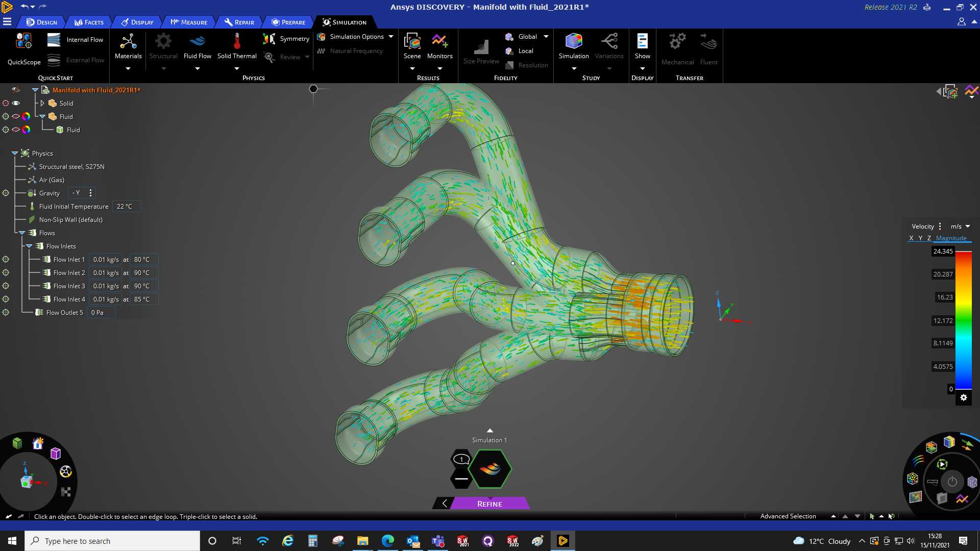Image resolution: width=980 pixels, height=551 pixels.
Task: Open velocity units m/s dropdown
Action: (960, 227)
